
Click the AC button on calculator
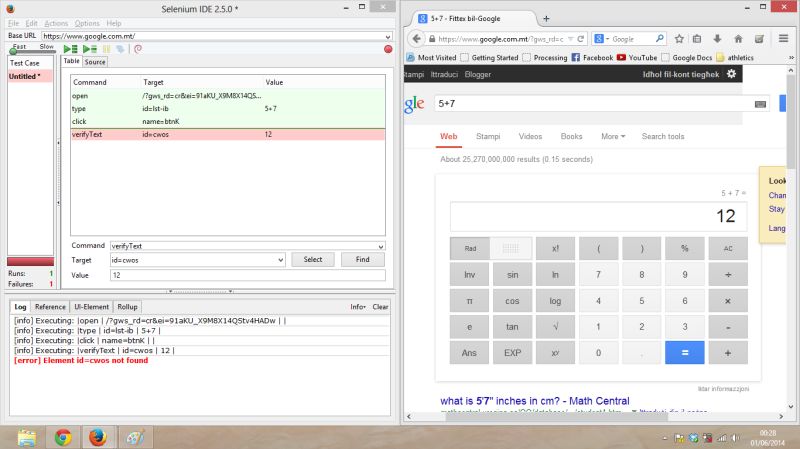(728, 248)
